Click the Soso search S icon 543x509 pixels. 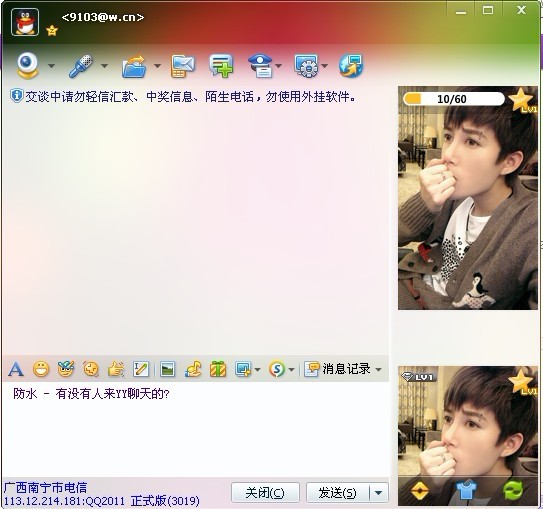pyautogui.click(x=277, y=369)
